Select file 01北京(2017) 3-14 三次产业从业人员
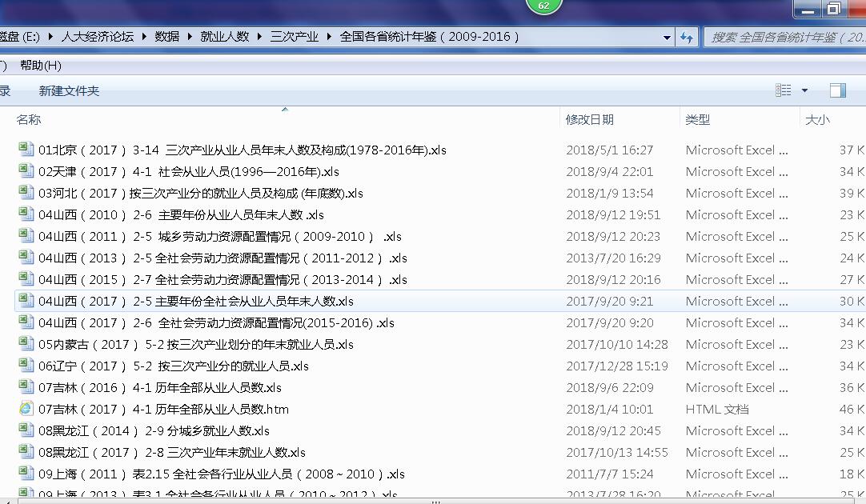 (242, 150)
